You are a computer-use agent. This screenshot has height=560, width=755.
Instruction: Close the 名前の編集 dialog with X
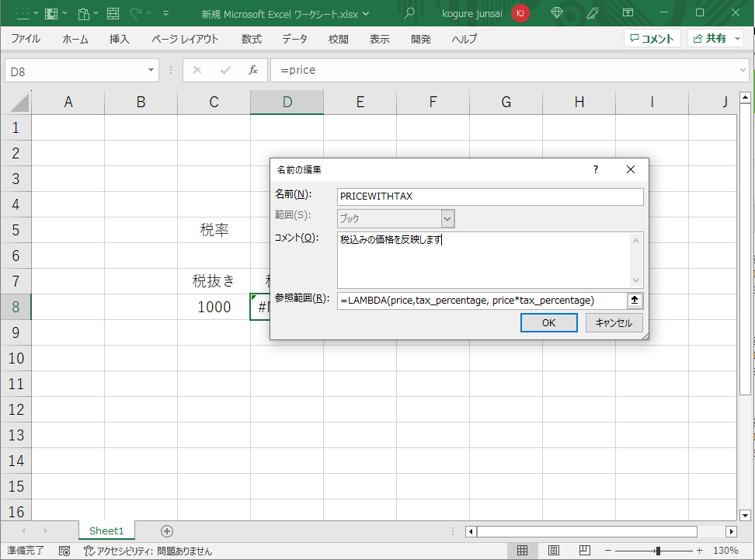pyautogui.click(x=631, y=169)
